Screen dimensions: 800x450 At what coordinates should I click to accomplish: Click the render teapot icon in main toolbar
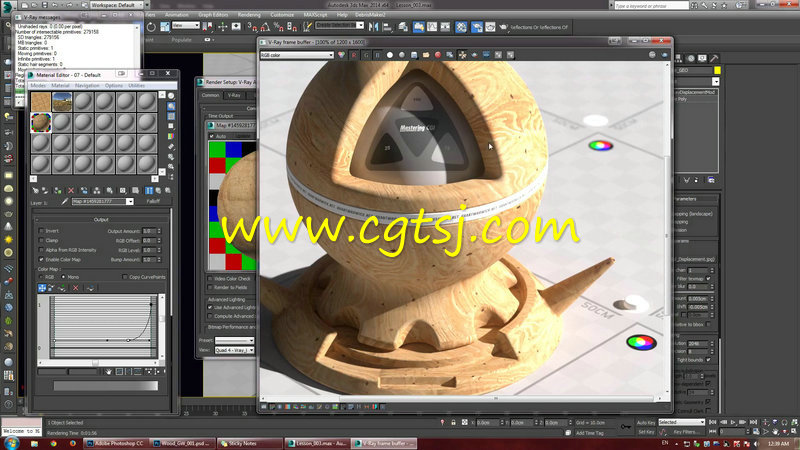[503, 27]
